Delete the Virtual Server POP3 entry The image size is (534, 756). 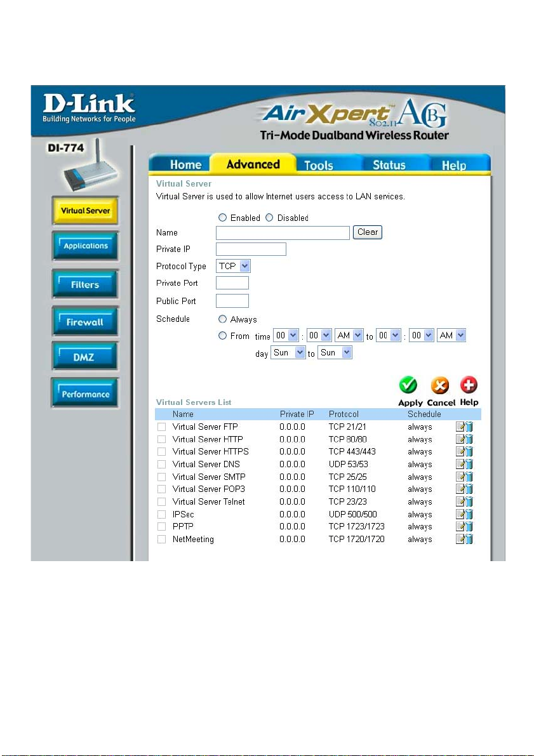469,489
